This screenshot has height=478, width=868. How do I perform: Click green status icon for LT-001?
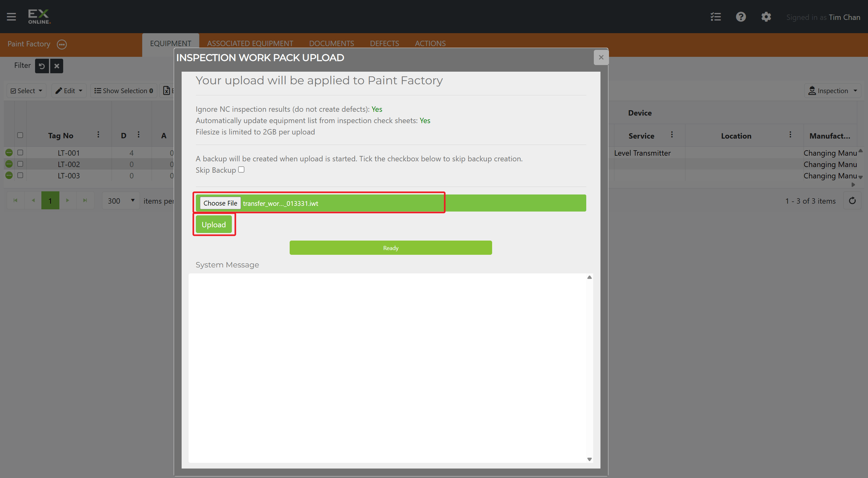[9, 152]
